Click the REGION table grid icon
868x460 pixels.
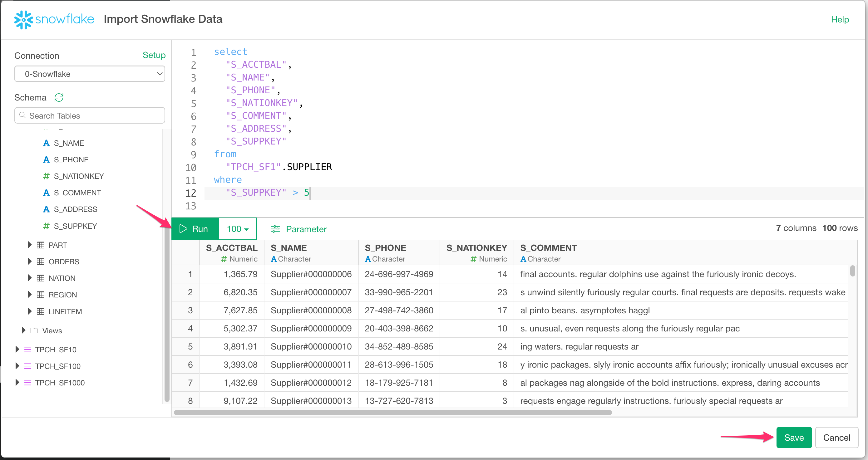[x=41, y=295]
